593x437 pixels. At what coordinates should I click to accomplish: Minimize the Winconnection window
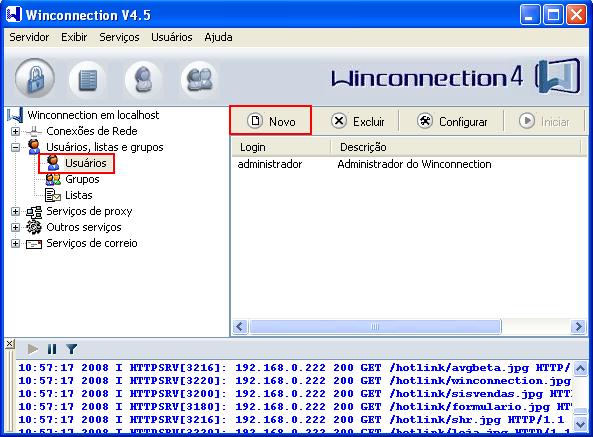click(529, 15)
